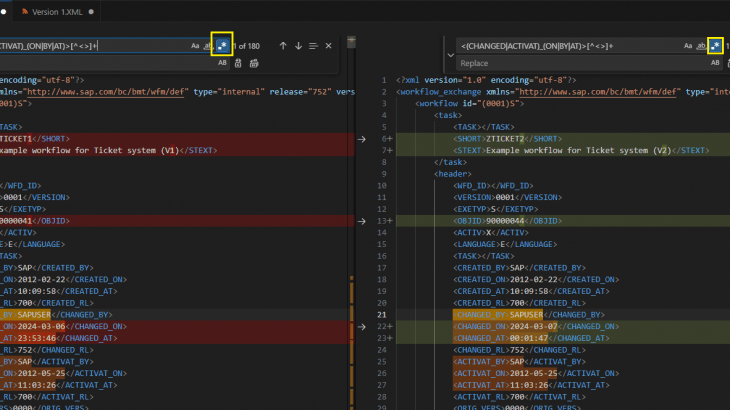Click the closing </task> tag on line 8
Viewport: 730px width, 410px height.
[x=450, y=162]
